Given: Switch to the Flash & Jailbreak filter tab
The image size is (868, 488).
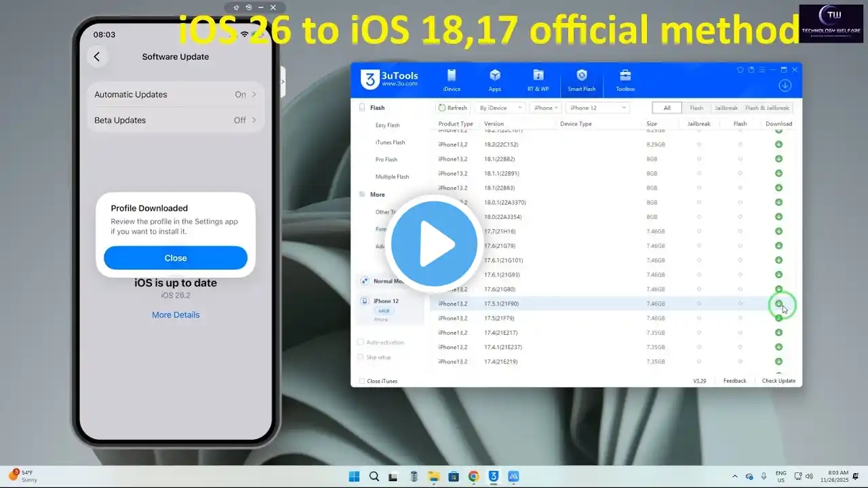Looking at the screenshot, I should [x=767, y=108].
